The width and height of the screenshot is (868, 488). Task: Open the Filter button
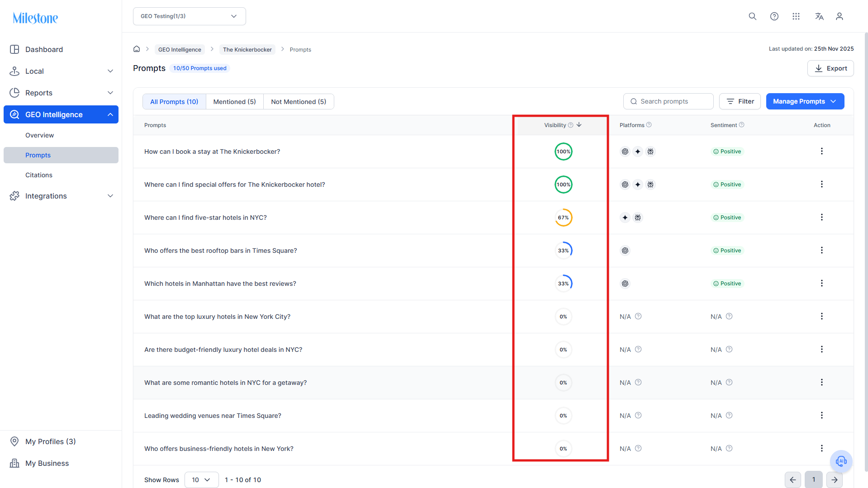click(x=740, y=101)
